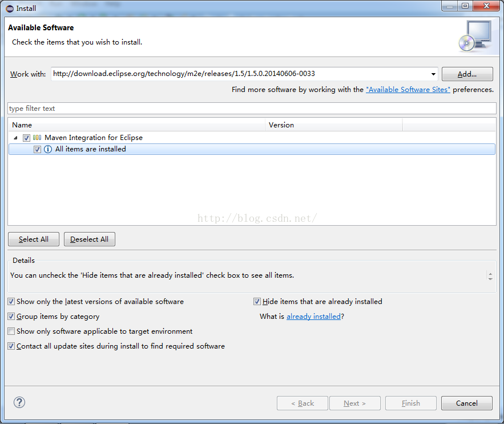The image size is (504, 424).
Task: Click the type filter text field
Action: [x=252, y=109]
